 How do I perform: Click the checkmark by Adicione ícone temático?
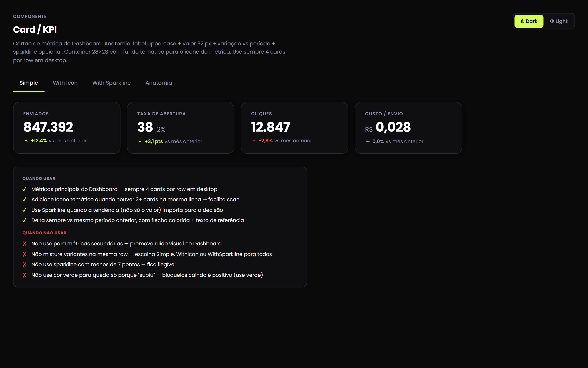pyautogui.click(x=24, y=199)
